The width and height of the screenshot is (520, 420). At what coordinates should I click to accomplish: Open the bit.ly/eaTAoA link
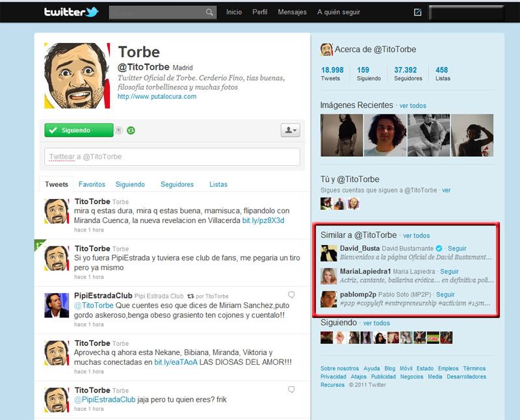175,362
